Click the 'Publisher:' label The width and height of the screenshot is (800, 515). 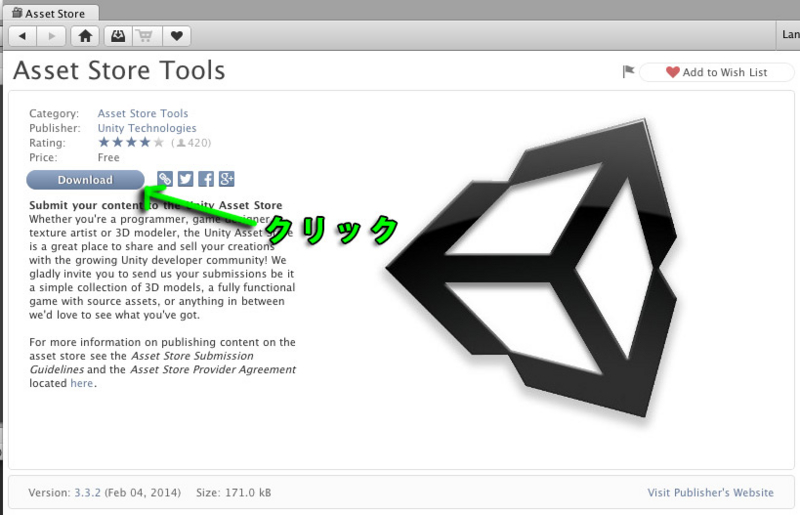click(55, 128)
